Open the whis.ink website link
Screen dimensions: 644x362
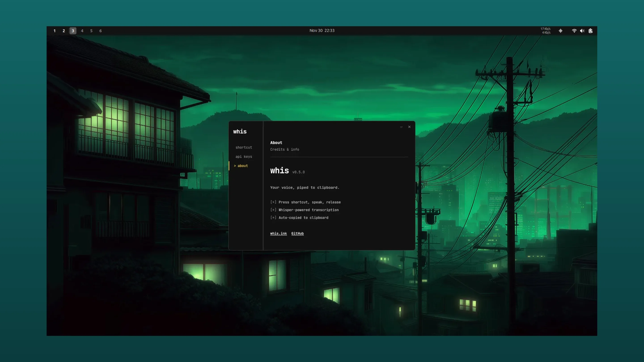[x=278, y=233]
